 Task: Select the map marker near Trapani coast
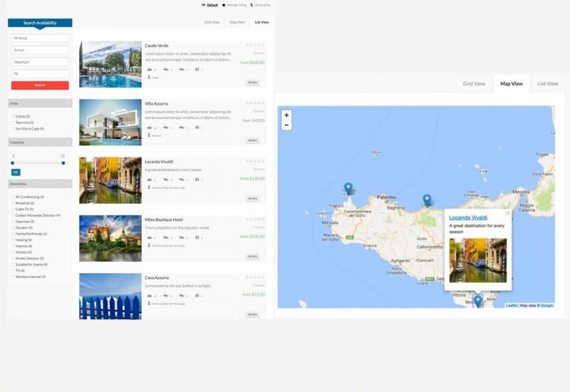[348, 188]
